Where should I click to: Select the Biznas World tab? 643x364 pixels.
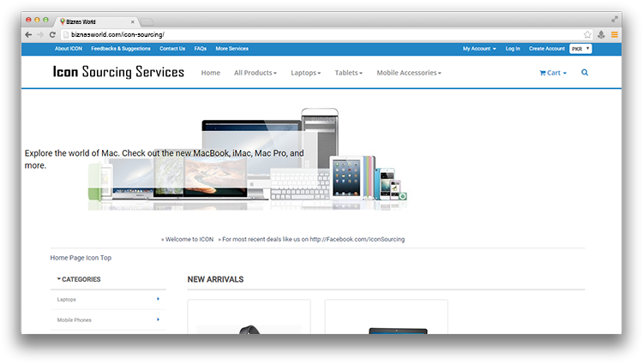coord(97,21)
